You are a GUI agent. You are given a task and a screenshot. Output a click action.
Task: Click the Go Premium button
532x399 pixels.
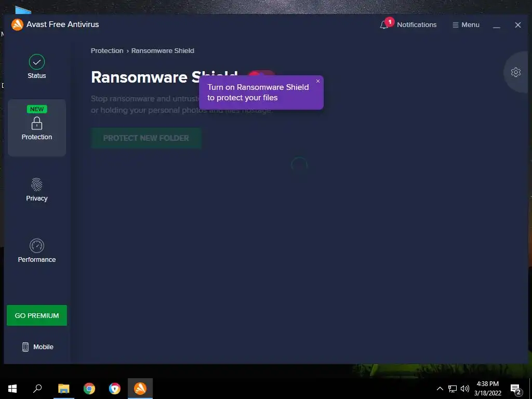click(x=37, y=315)
